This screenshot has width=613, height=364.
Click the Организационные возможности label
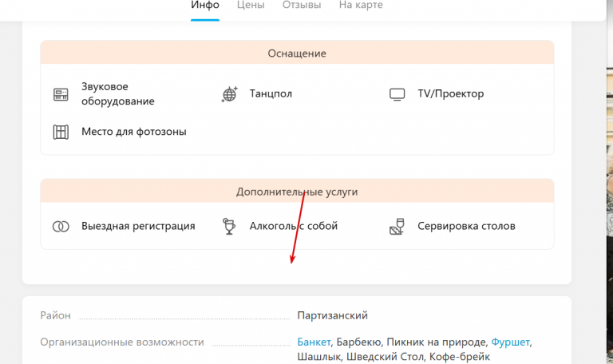(x=122, y=342)
